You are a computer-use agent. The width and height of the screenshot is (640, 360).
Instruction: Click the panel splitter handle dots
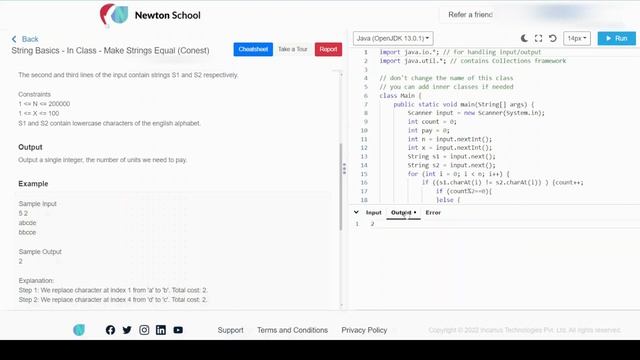click(344, 169)
